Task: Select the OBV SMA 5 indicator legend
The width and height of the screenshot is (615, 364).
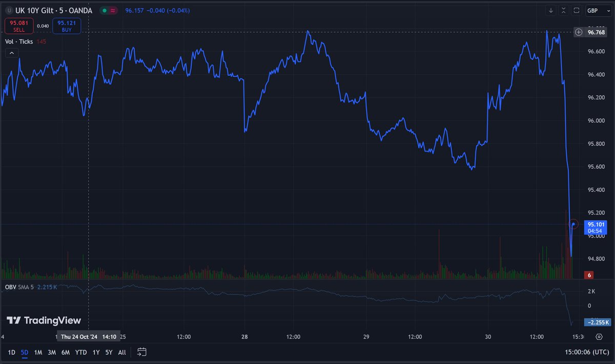Action: click(19, 287)
